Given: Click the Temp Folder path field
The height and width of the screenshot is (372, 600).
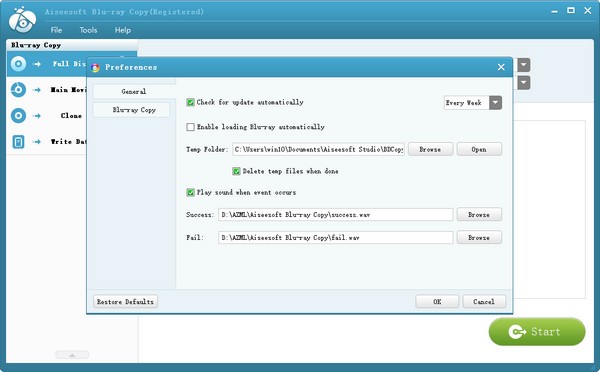Looking at the screenshot, I should 318,149.
